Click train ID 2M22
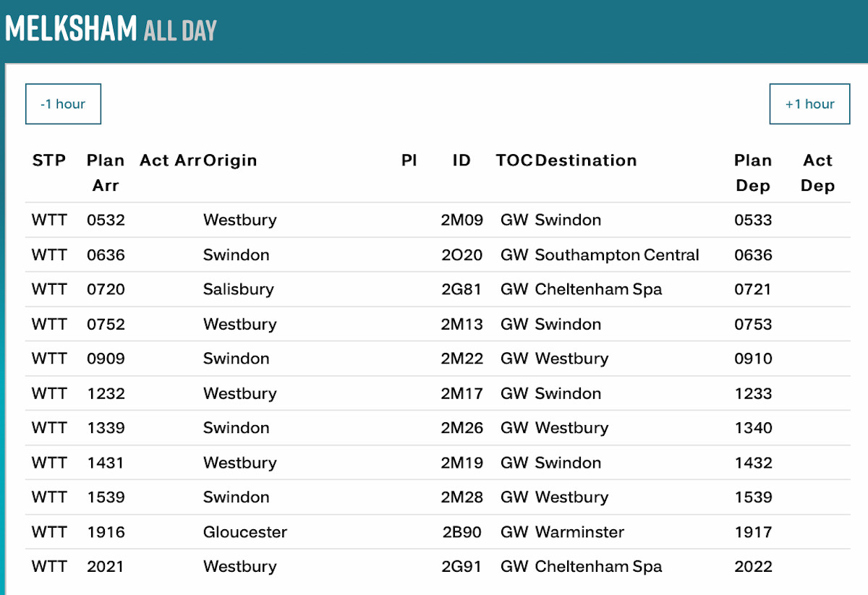Image resolution: width=868 pixels, height=595 pixels. pyautogui.click(x=461, y=359)
